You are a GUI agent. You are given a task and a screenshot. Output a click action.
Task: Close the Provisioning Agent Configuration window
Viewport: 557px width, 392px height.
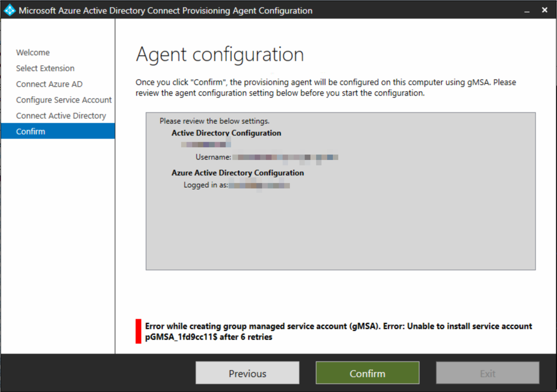pos(544,10)
